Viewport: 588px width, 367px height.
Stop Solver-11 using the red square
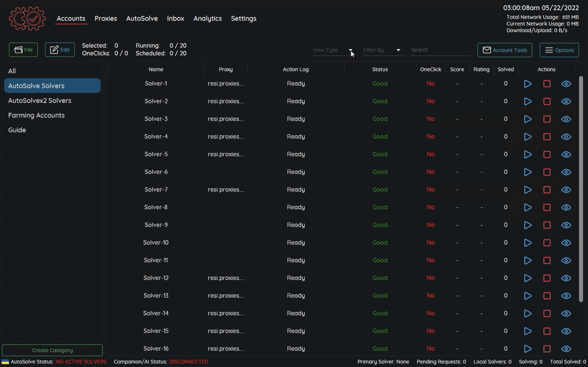(547, 260)
